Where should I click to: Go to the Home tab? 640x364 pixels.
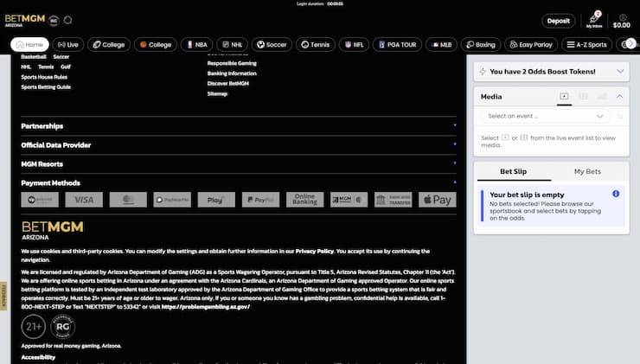coord(29,44)
